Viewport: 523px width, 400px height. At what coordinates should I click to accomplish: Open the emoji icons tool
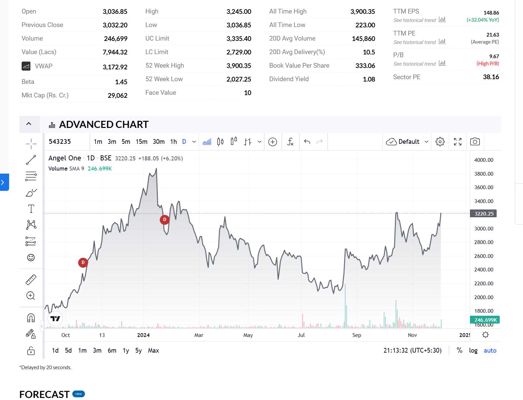tap(31, 258)
